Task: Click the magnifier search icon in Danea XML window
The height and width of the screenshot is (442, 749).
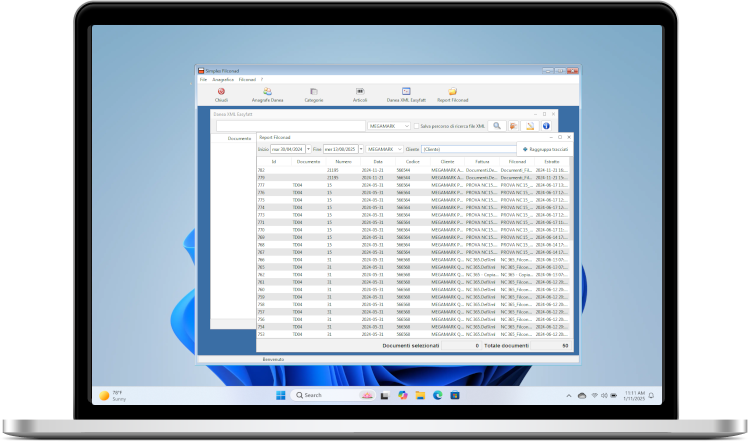Action: pos(497,126)
